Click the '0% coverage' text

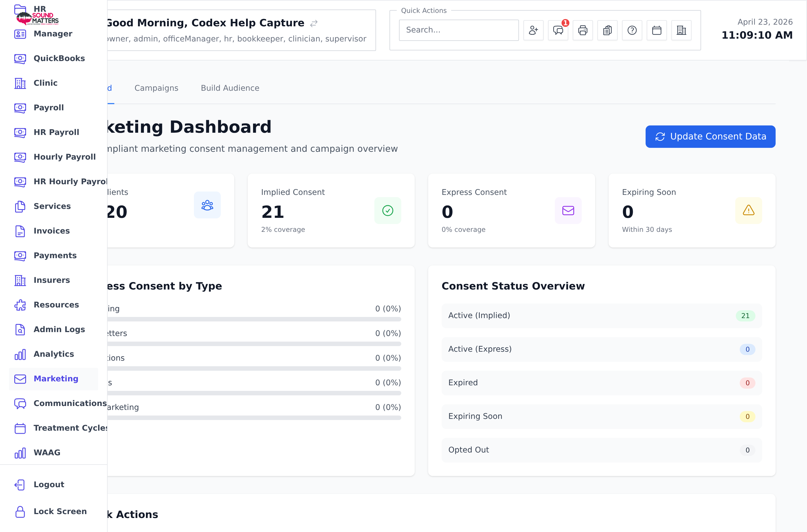pos(463,229)
